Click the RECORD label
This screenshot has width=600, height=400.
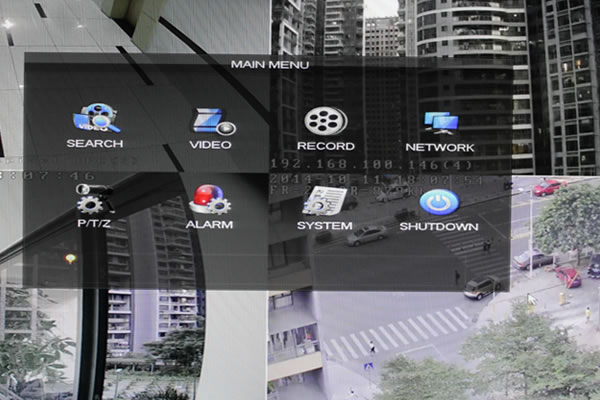point(326,146)
